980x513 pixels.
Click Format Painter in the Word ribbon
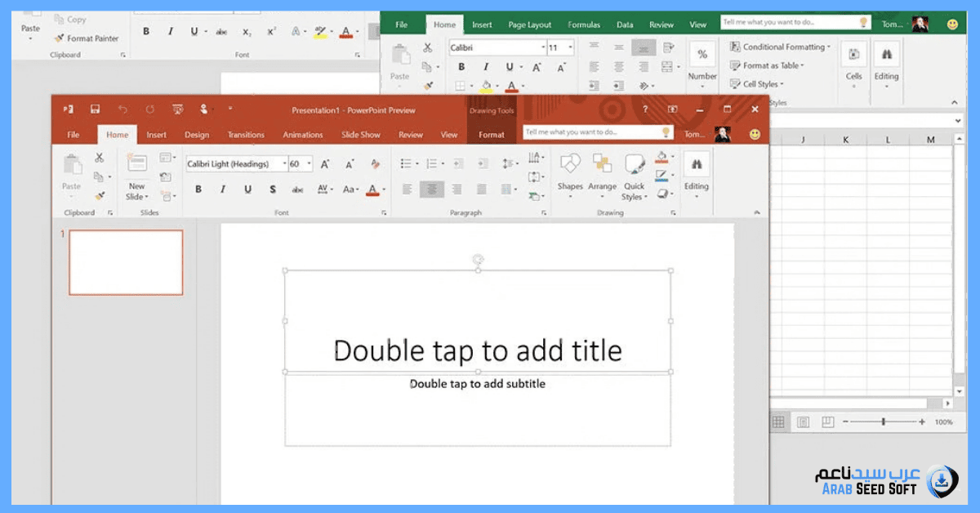pos(86,38)
